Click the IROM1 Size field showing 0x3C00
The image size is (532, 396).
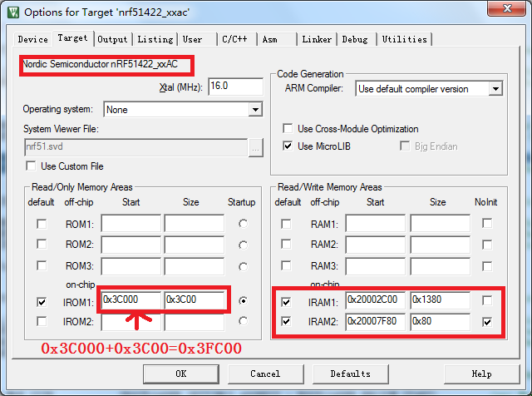(195, 299)
